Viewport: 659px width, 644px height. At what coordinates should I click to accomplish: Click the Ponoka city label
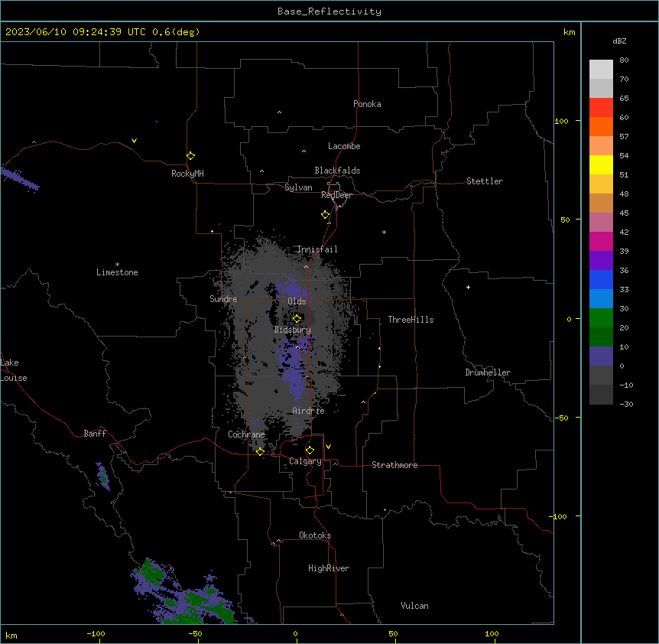coord(367,104)
